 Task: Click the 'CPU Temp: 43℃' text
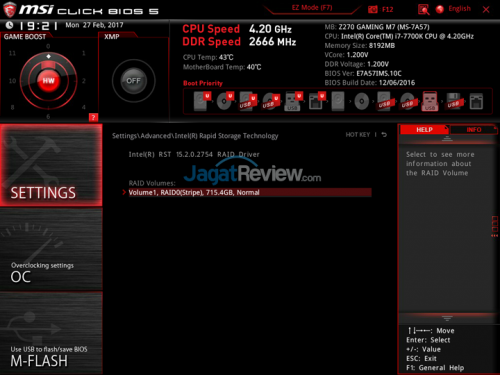point(208,57)
